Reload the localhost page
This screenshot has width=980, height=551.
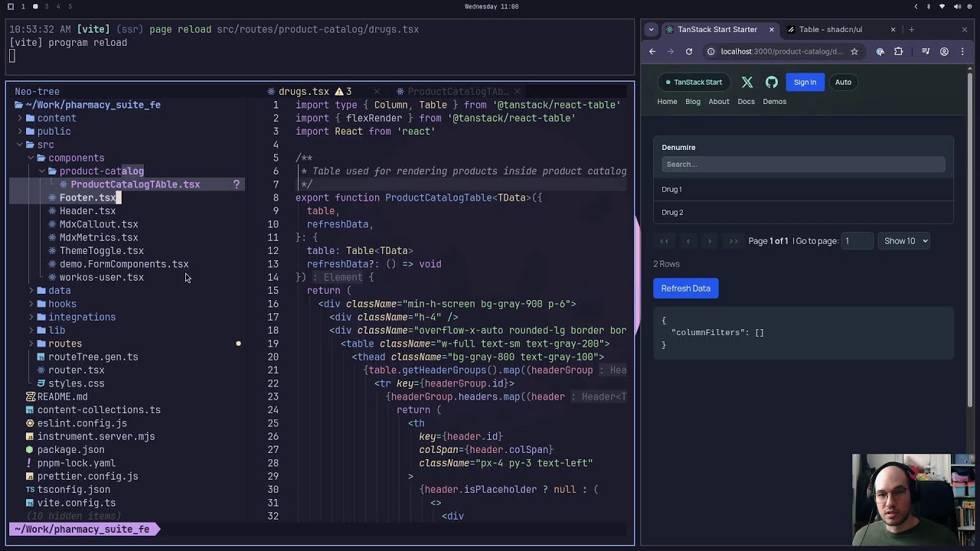[x=689, y=51]
